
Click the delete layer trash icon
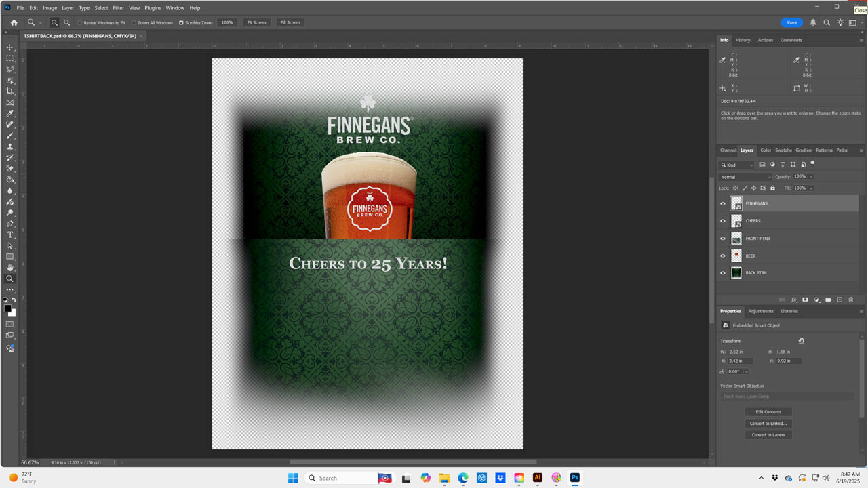click(851, 300)
